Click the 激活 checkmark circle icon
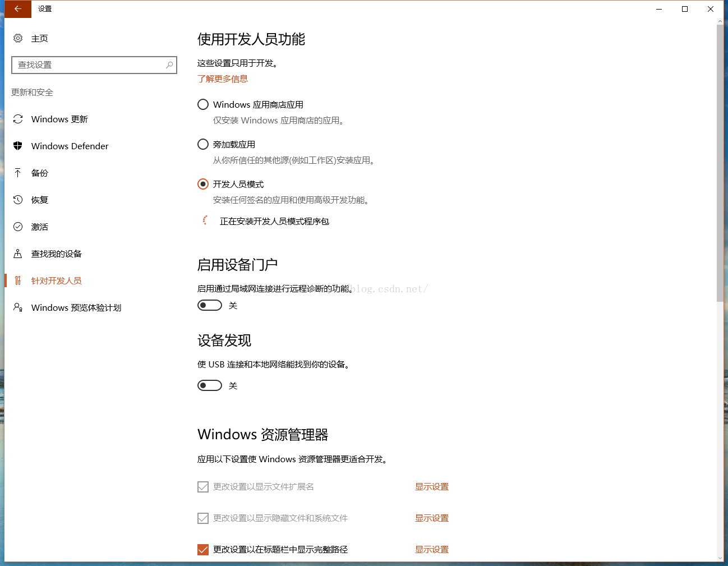 18,227
